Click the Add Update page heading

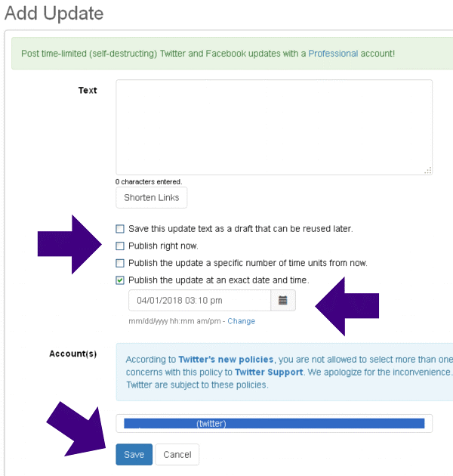54,13
